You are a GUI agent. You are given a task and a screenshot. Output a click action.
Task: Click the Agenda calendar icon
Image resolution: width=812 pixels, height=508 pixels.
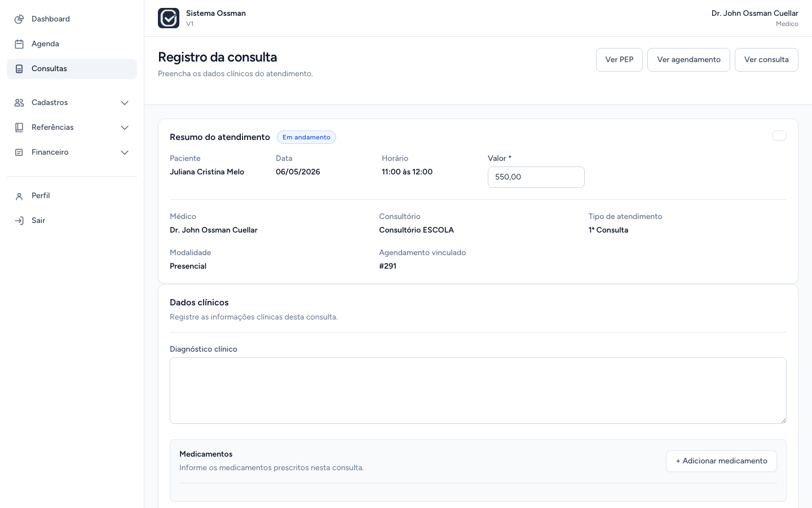pos(19,44)
